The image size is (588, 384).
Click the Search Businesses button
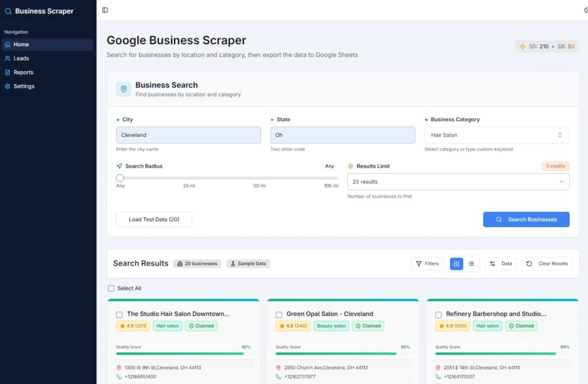click(526, 220)
